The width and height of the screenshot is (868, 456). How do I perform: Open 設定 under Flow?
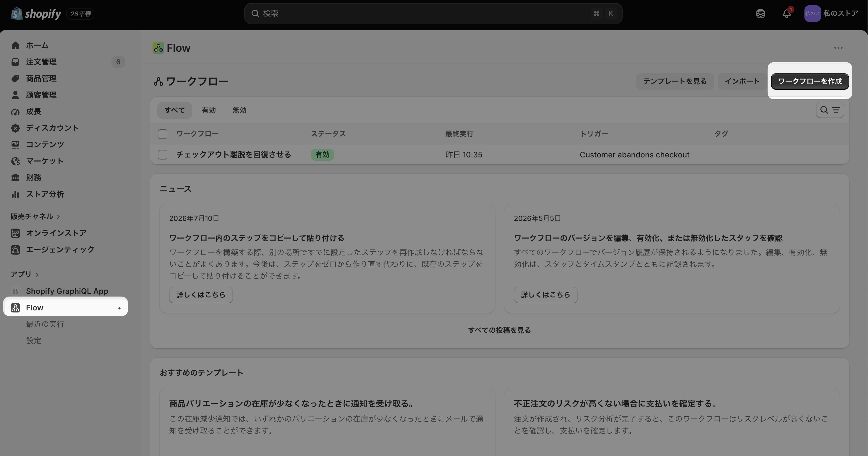coord(34,341)
